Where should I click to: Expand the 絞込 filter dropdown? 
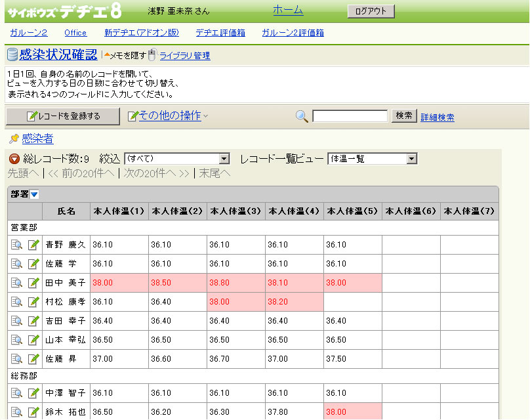coord(224,159)
